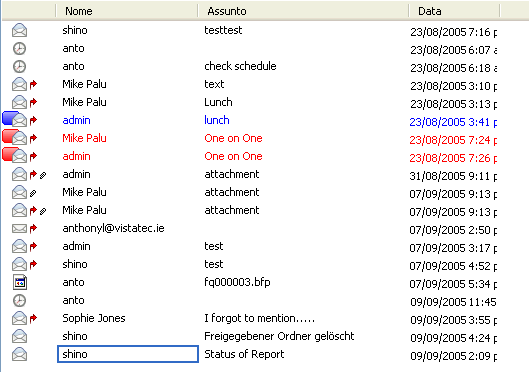Click the red arrow on the 31/08/2005 attachment row
Image resolution: width=529 pixels, height=372 pixels.
33,174
